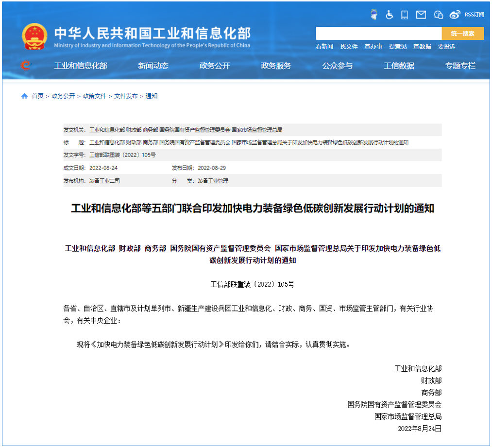The image size is (492, 448).
Task: Click the 查数据 quick link
Action: point(422,47)
